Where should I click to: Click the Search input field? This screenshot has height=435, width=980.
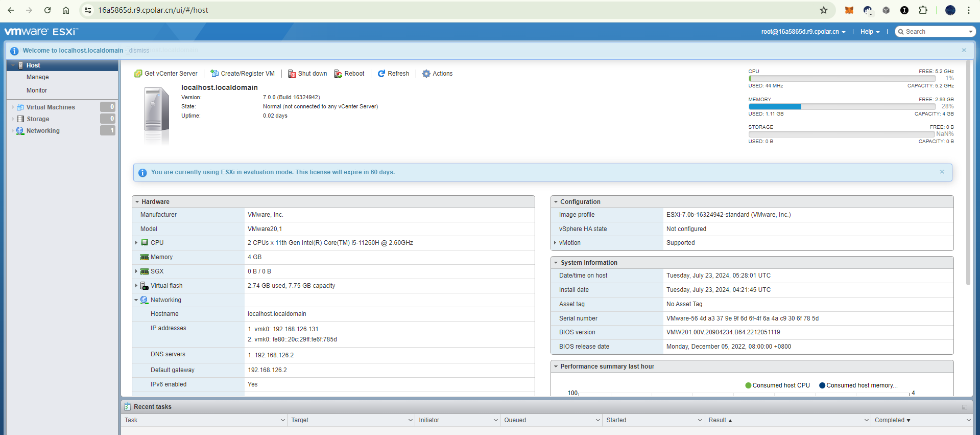[x=935, y=32]
